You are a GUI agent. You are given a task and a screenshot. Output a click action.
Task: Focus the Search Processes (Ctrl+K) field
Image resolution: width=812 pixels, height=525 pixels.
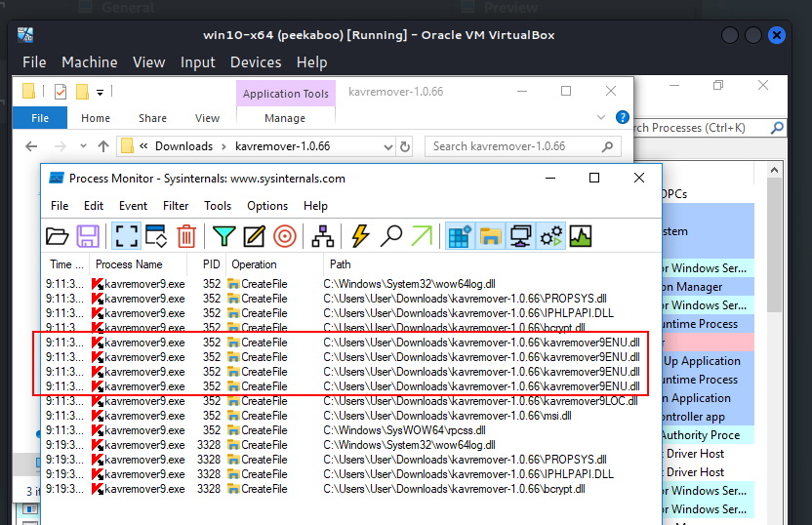pos(710,128)
